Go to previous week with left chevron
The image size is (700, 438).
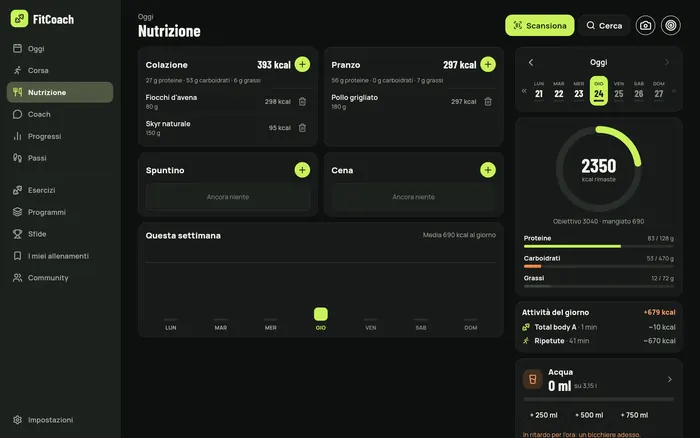[x=531, y=63]
